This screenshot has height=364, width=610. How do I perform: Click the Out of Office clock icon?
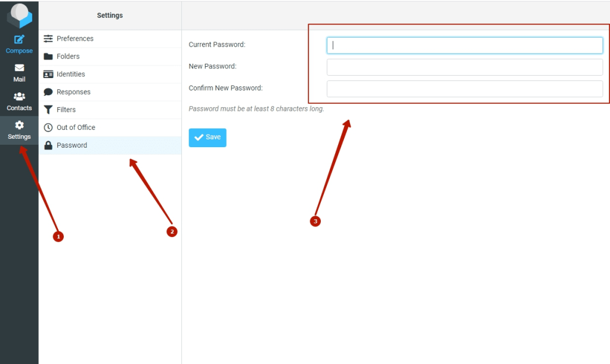48,127
